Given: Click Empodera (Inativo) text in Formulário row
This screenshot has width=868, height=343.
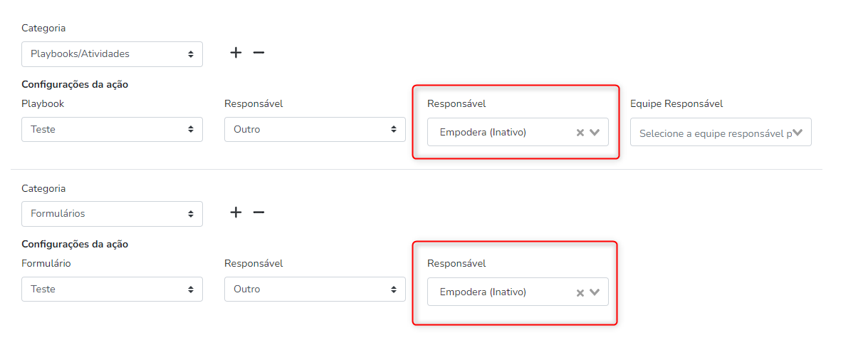Looking at the screenshot, I should coord(483,292).
